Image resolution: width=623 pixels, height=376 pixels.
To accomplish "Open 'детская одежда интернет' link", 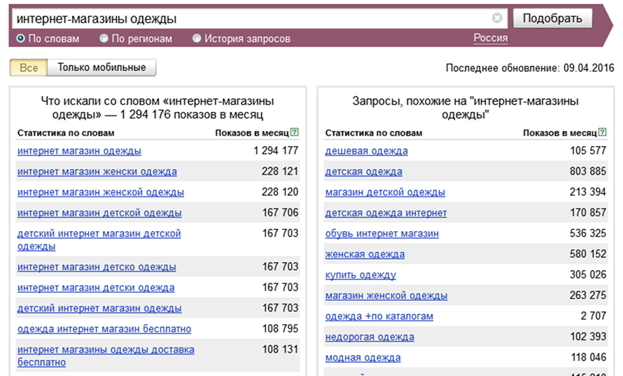I will coord(386,213).
